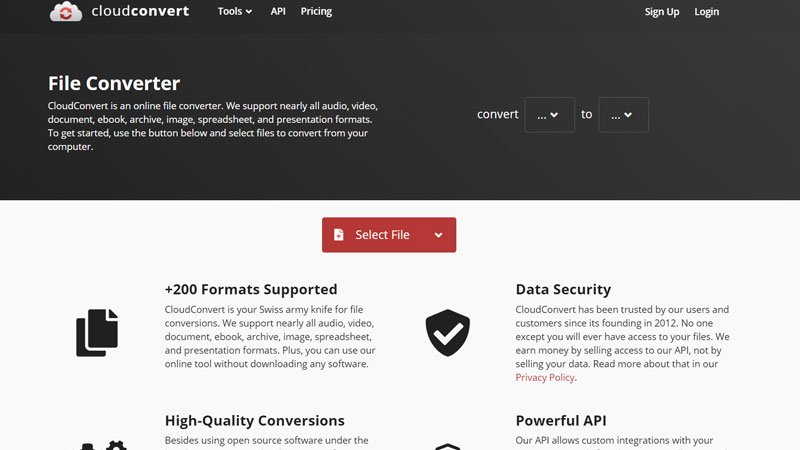This screenshot has width=800, height=450.
Task: Click the "convert" label text
Action: click(497, 114)
